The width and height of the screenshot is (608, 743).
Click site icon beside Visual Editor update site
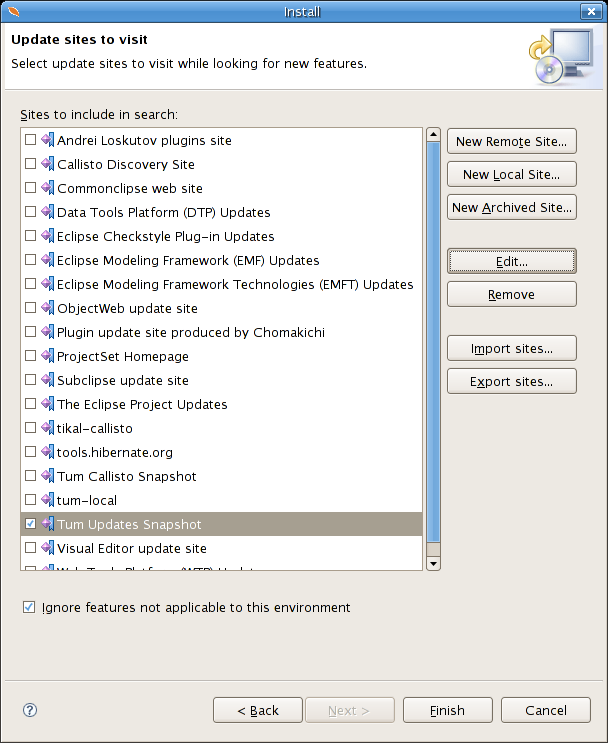point(47,548)
